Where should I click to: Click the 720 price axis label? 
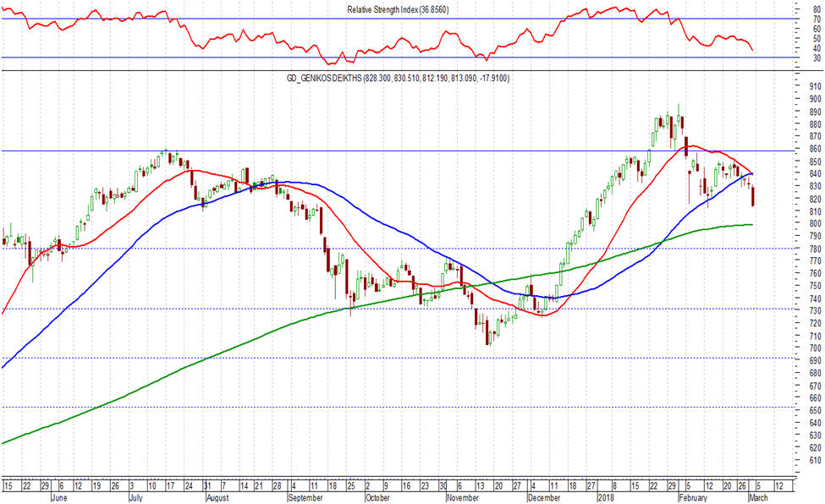point(815,323)
